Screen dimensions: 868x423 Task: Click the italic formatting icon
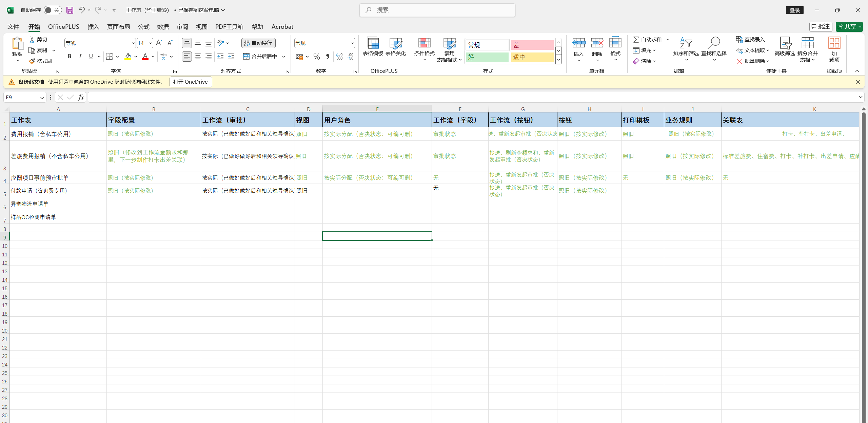[80, 57]
